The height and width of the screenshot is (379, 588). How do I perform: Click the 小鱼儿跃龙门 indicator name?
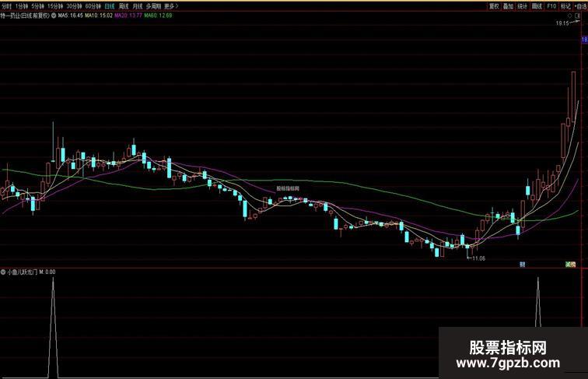[x=22, y=272]
